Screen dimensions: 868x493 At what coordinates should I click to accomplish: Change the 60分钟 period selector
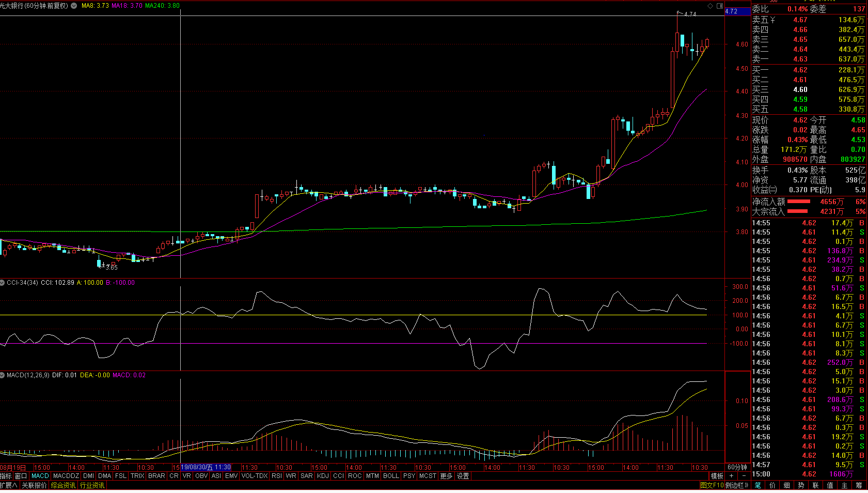(737, 467)
